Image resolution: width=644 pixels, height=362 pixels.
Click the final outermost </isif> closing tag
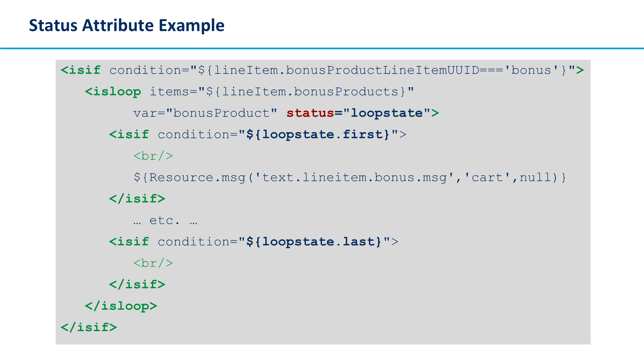click(89, 327)
